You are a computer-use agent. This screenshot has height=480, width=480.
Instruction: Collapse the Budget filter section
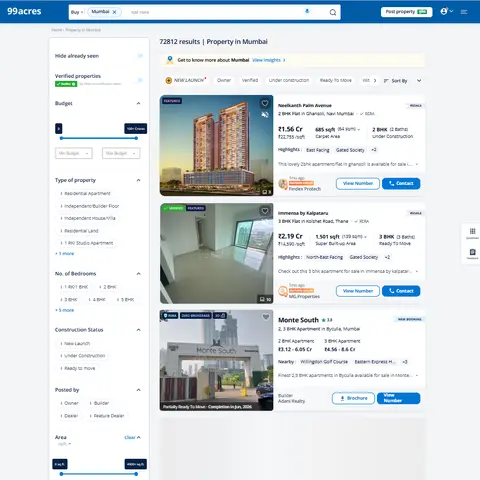pyautogui.click(x=138, y=103)
